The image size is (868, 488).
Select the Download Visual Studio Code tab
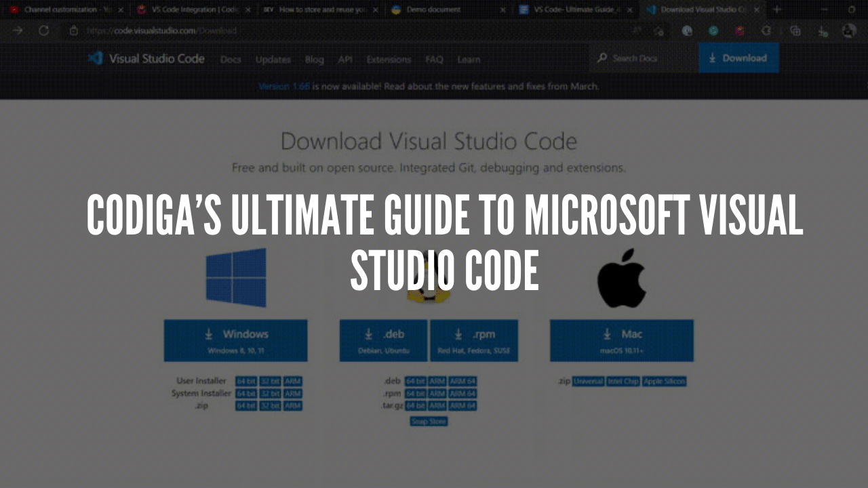point(702,9)
